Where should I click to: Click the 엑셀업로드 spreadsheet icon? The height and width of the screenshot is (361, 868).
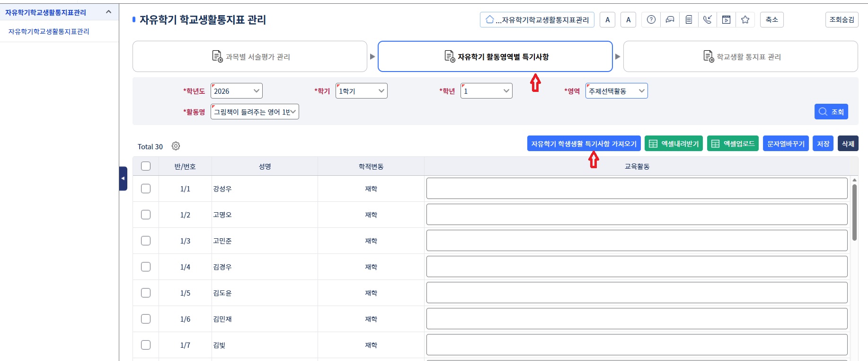(x=716, y=144)
